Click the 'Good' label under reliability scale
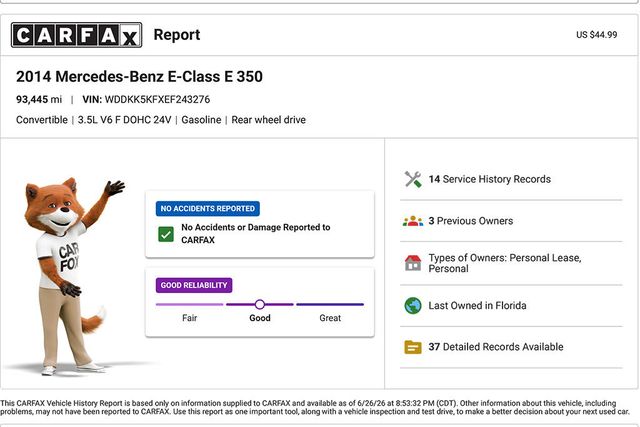 point(260,318)
